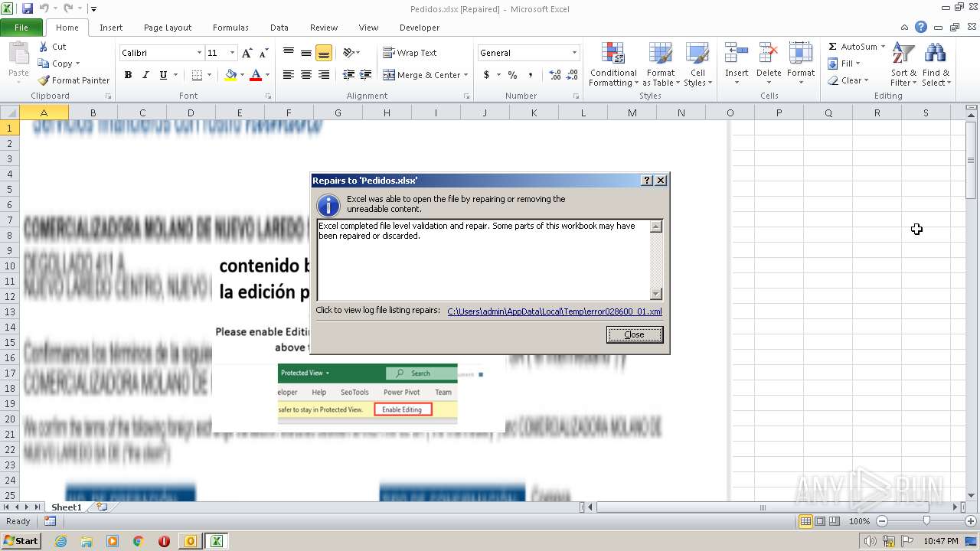Switch to the Data tab
Image resolution: width=980 pixels, height=551 pixels.
pos(279,28)
